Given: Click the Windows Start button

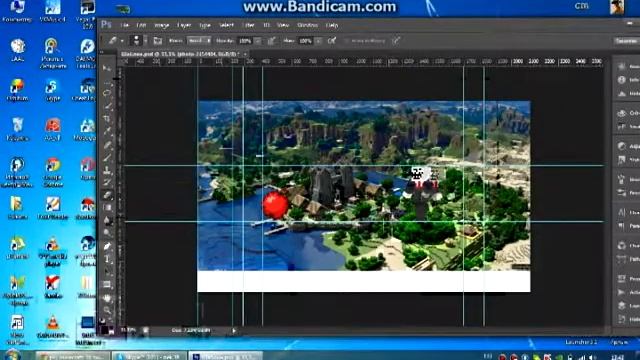Looking at the screenshot, I should point(12,355).
